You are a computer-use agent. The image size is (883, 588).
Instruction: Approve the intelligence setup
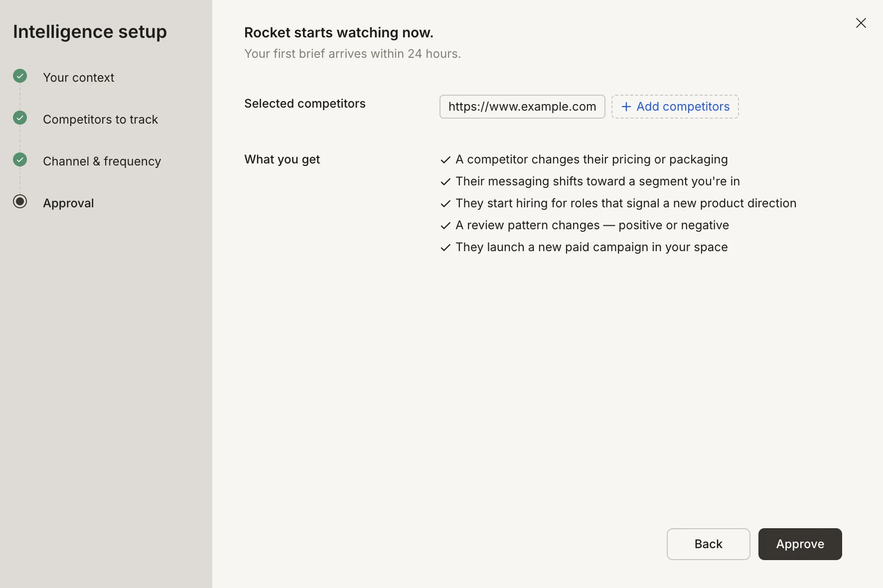pyautogui.click(x=800, y=544)
